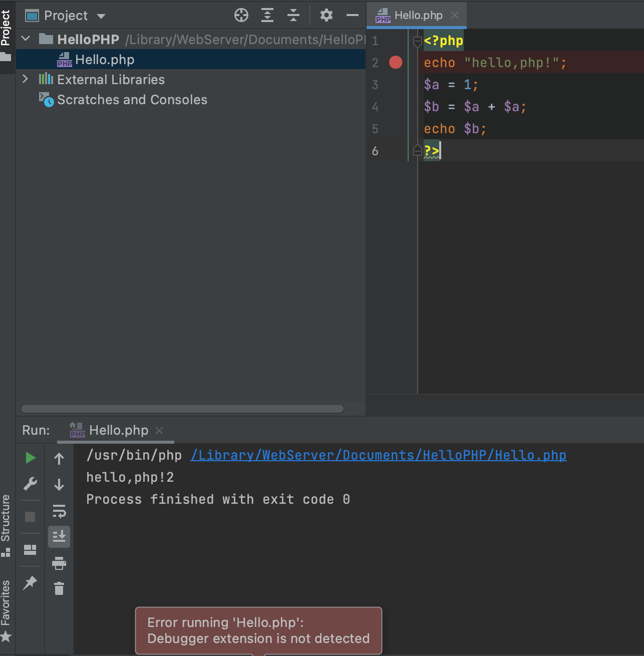Print the console output
This screenshot has height=656, width=644.
[59, 563]
